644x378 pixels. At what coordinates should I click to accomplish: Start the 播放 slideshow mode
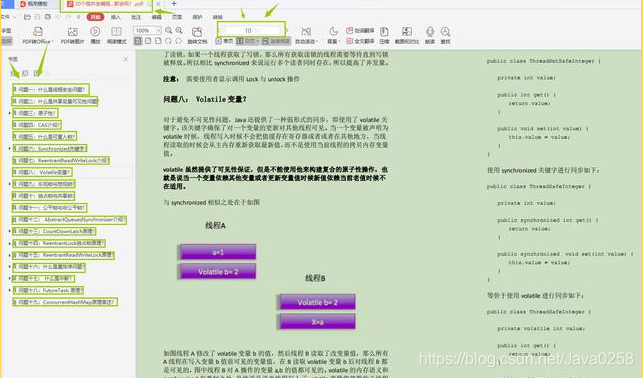95,35
